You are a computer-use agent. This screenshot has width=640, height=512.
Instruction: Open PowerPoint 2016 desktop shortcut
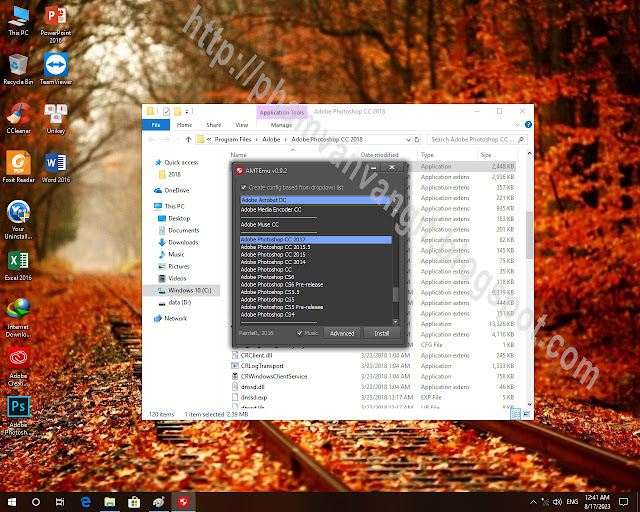click(x=56, y=24)
